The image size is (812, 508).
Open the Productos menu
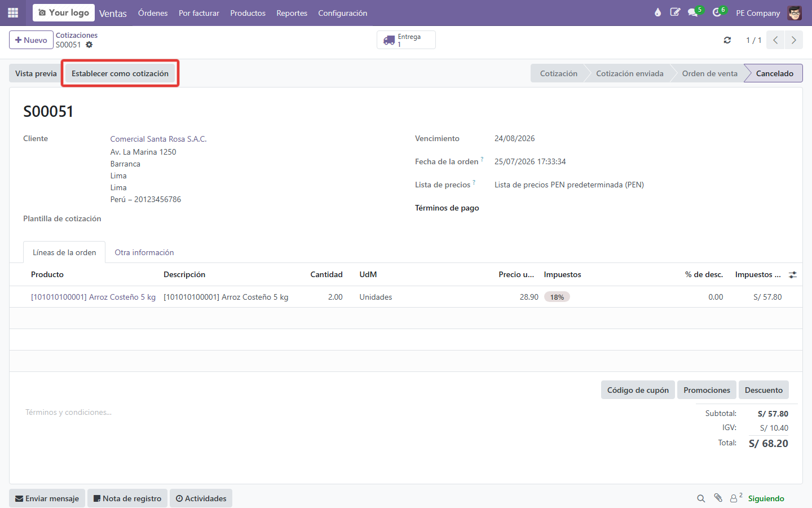248,13
